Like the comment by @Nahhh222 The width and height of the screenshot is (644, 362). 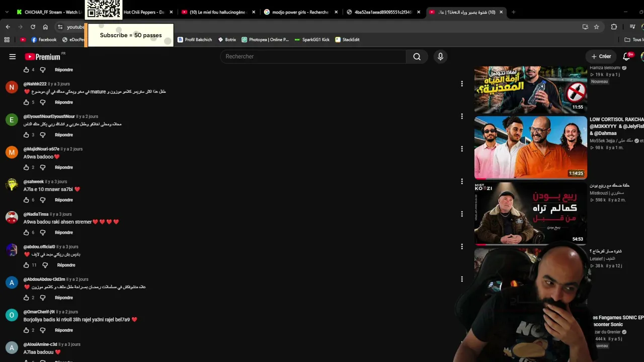click(26, 102)
